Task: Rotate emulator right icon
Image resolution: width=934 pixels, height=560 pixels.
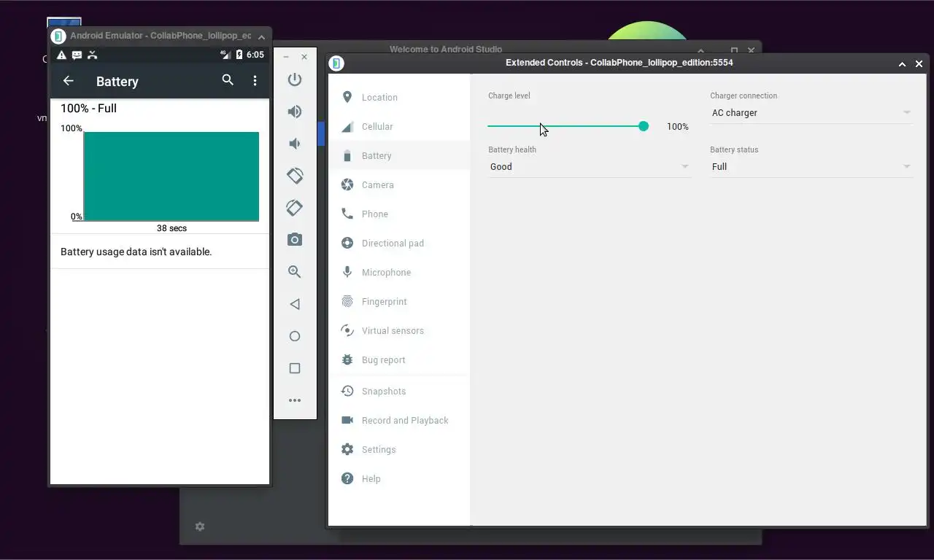Action: click(295, 208)
